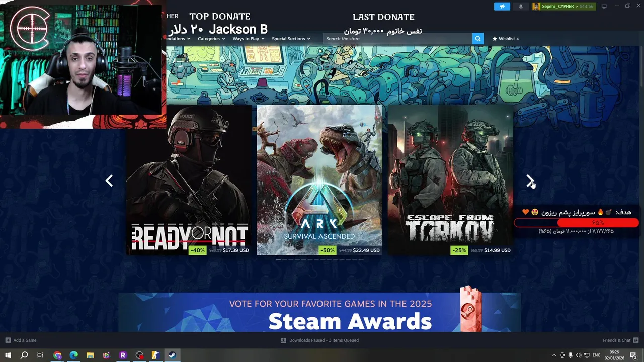Open the Escape From Tarkov game card
The image size is (644, 362).
[x=450, y=179]
